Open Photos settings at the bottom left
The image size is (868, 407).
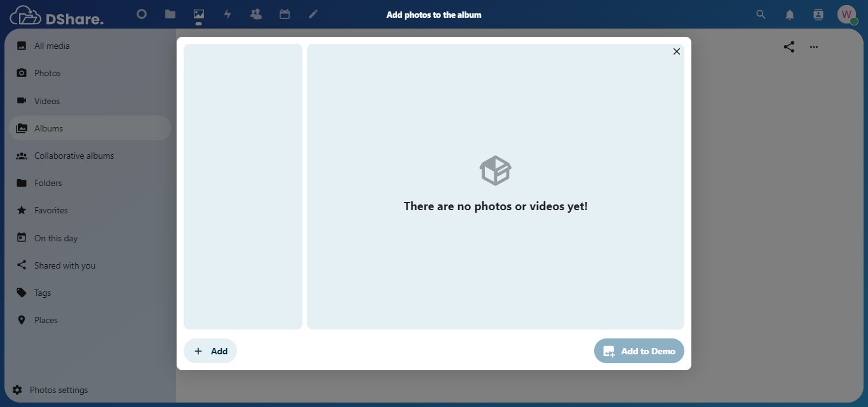click(x=58, y=390)
